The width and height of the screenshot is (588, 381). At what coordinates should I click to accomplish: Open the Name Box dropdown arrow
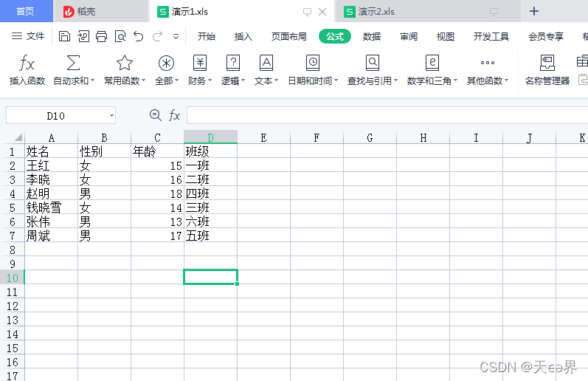tap(111, 116)
